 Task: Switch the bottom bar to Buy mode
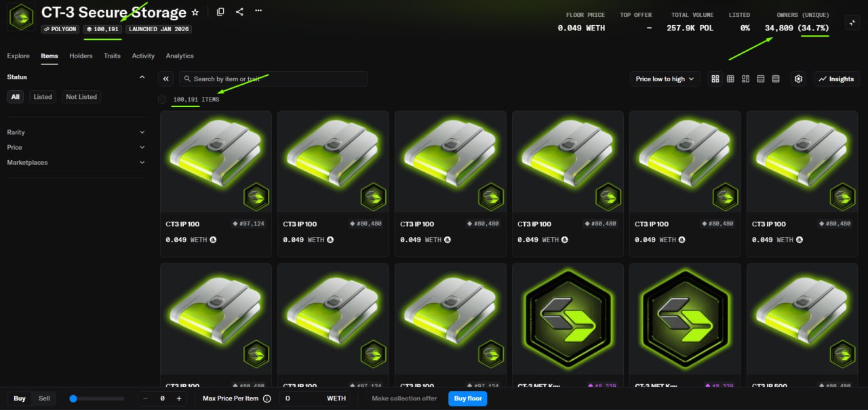point(20,398)
